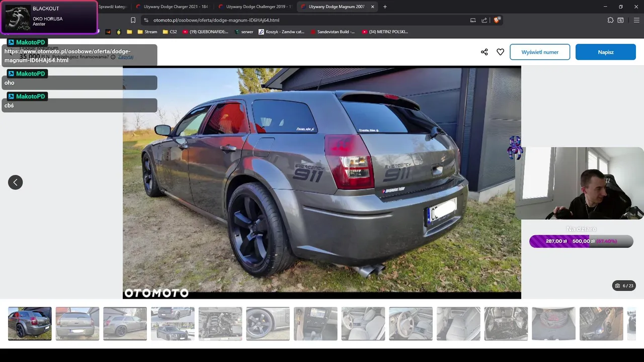The width and height of the screenshot is (644, 362).
Task: Close the Używany Dodge Magnum 2007 tab
Action: click(372, 7)
